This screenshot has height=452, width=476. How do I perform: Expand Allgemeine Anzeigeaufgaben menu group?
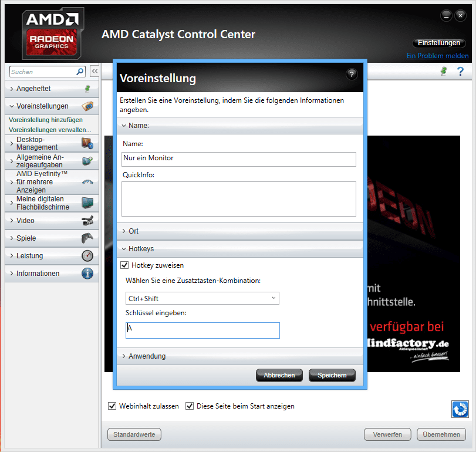tap(52, 161)
